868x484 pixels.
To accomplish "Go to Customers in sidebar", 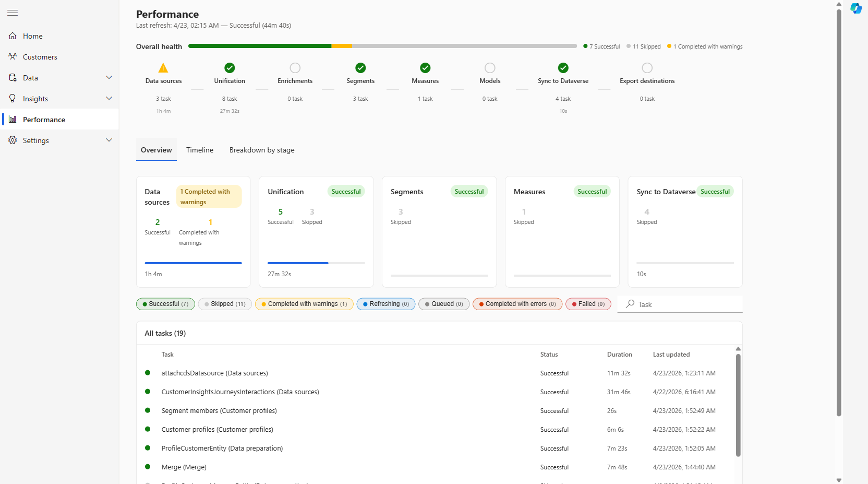I will click(x=59, y=57).
